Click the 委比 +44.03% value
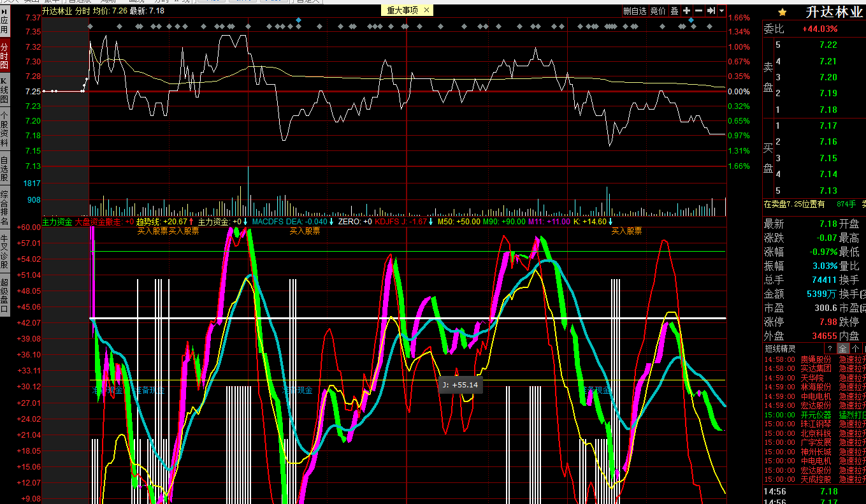Screen dimensions: 866x504 pyautogui.click(x=819, y=29)
